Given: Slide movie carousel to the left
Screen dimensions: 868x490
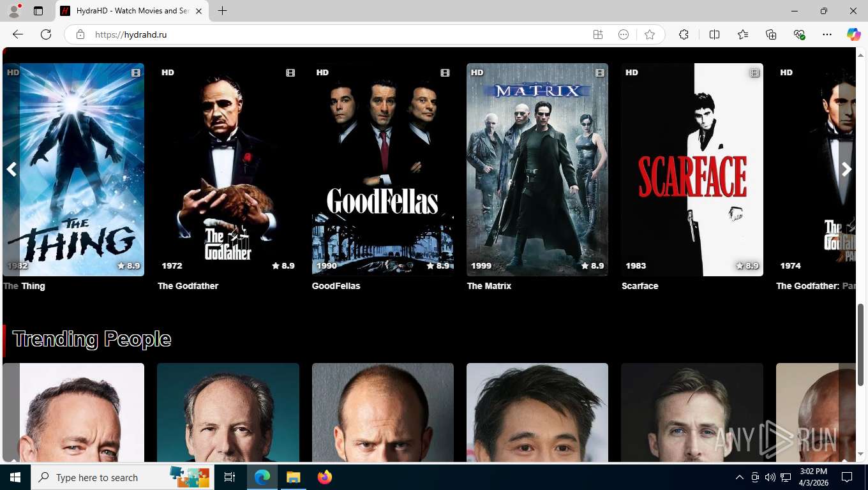Looking at the screenshot, I should (11, 169).
